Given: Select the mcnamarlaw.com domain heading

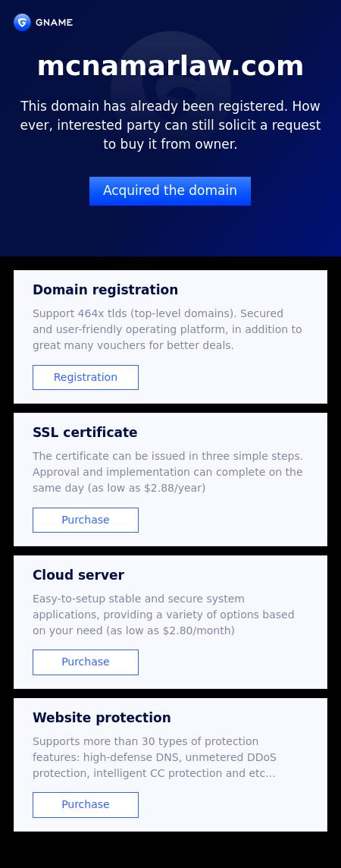Looking at the screenshot, I should tap(170, 66).
